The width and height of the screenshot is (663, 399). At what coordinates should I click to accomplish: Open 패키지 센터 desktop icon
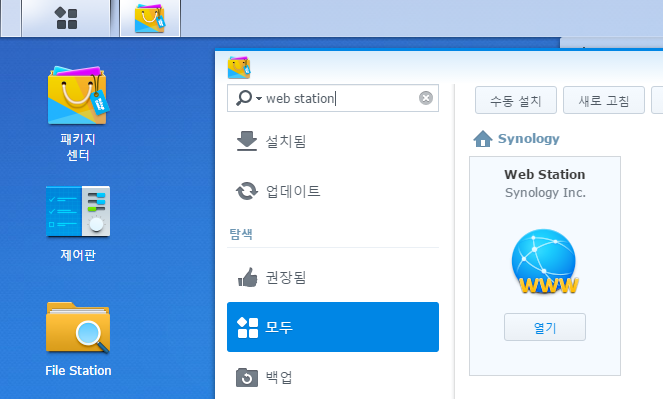[78, 113]
